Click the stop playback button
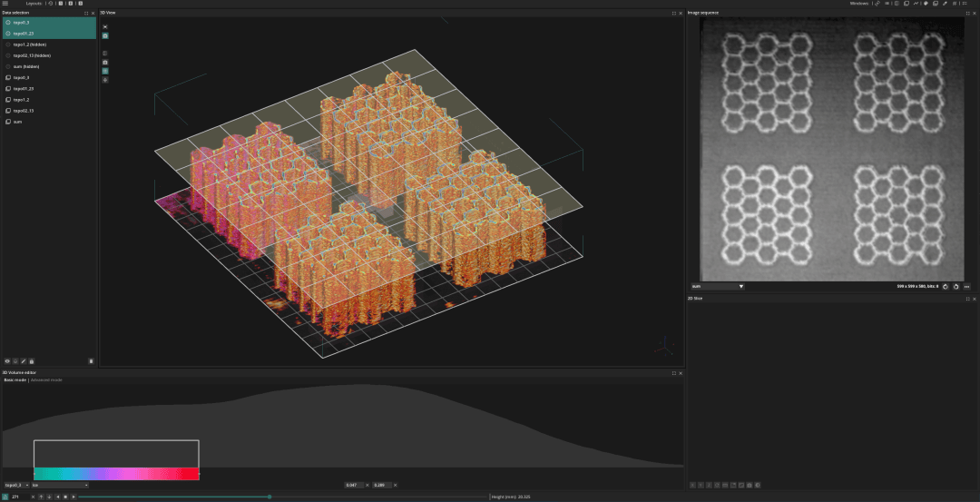The width and height of the screenshot is (980, 502). pyautogui.click(x=65, y=497)
